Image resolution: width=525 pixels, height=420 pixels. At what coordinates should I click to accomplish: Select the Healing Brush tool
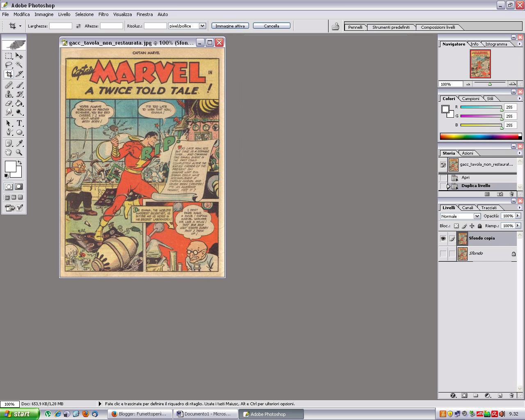click(9, 85)
